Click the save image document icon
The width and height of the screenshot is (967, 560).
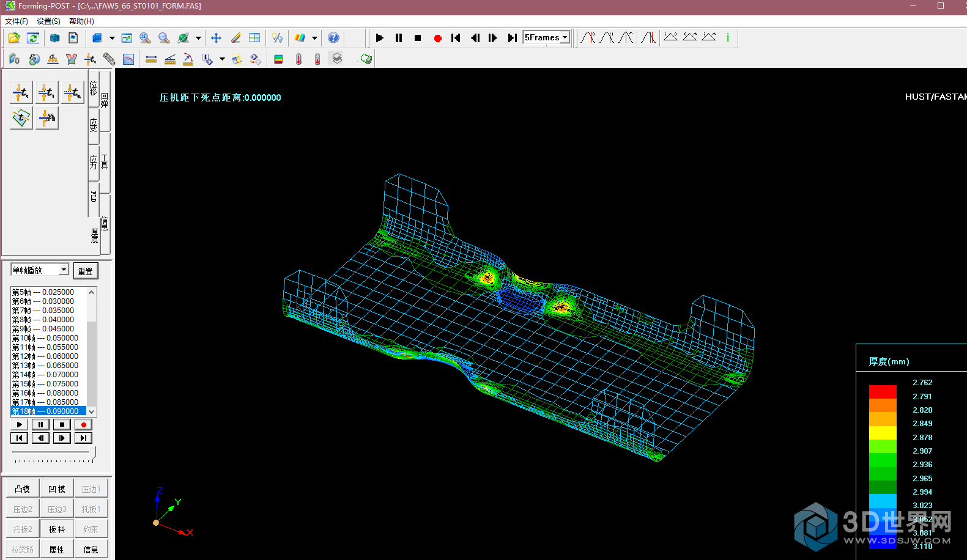[x=73, y=38]
